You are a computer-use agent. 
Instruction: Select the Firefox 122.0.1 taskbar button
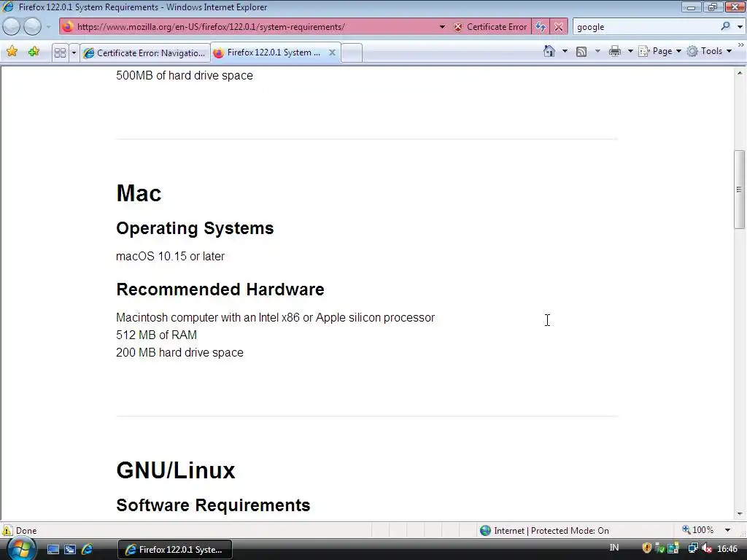(x=175, y=550)
